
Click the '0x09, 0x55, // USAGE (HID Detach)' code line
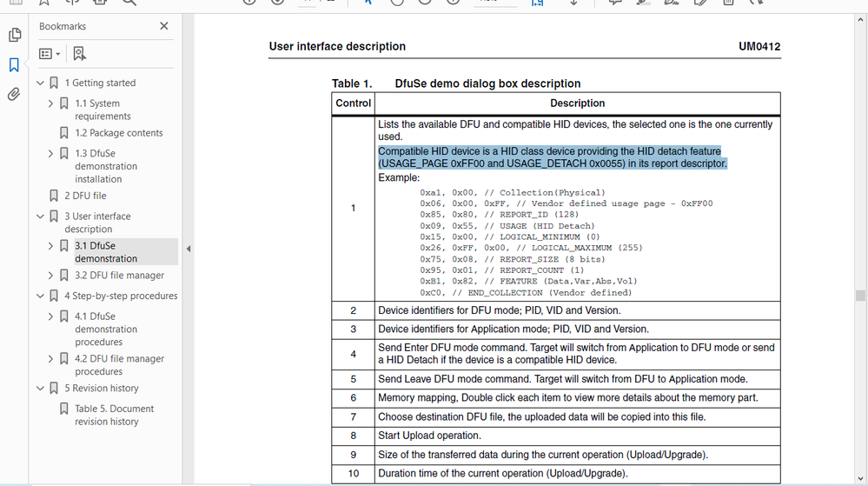(x=507, y=225)
